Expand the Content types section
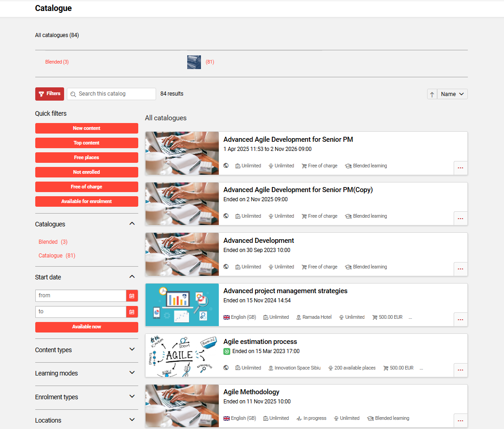Viewport: 504px width, 429px height. point(87,350)
